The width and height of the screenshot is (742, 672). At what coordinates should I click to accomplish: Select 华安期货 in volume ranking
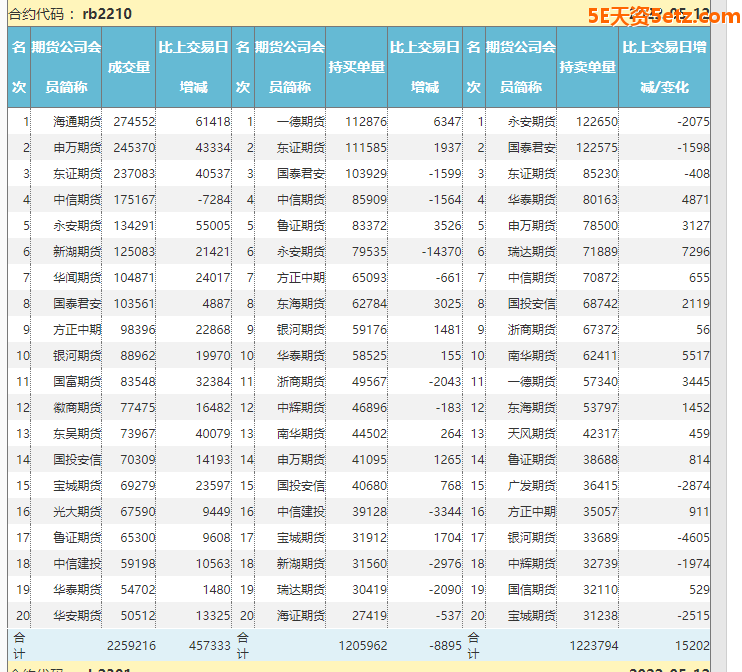77,616
